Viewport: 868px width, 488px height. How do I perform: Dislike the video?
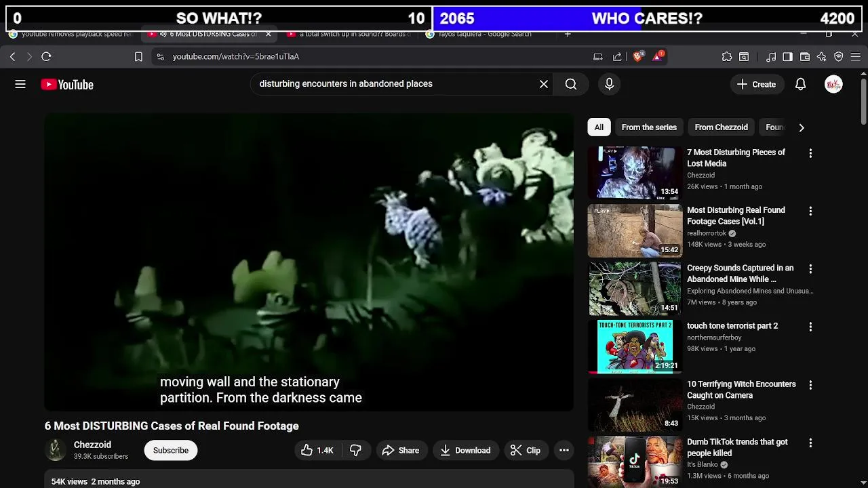356,451
